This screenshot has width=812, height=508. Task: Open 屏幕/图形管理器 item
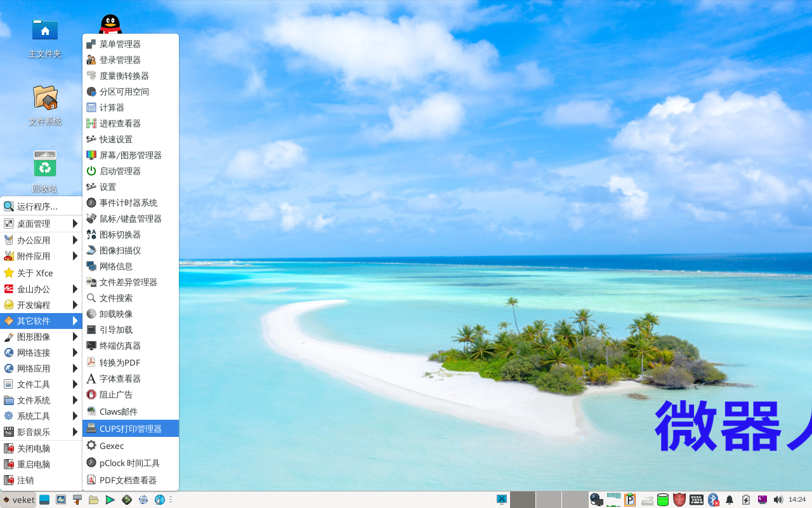(131, 155)
